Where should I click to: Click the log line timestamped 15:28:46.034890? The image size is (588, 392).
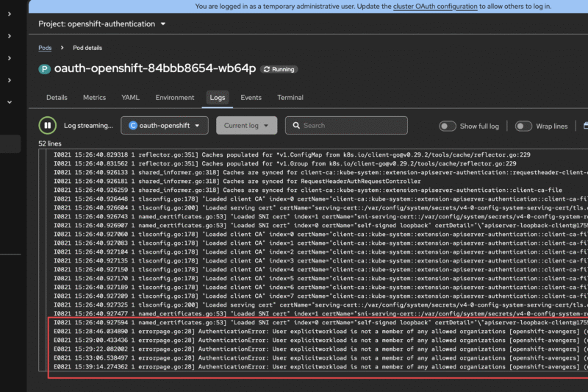[x=320, y=331]
